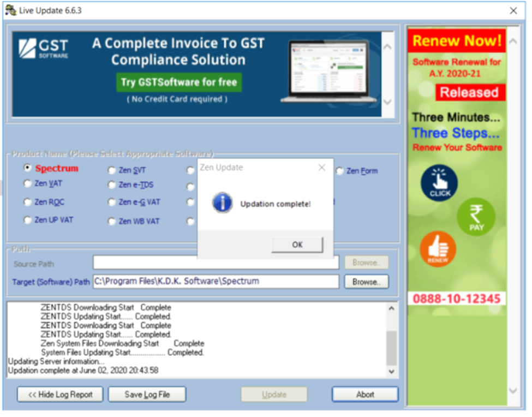Click the "Updation complete at June 02, 2020" log line
This screenshot has width=532, height=417.
(x=83, y=370)
